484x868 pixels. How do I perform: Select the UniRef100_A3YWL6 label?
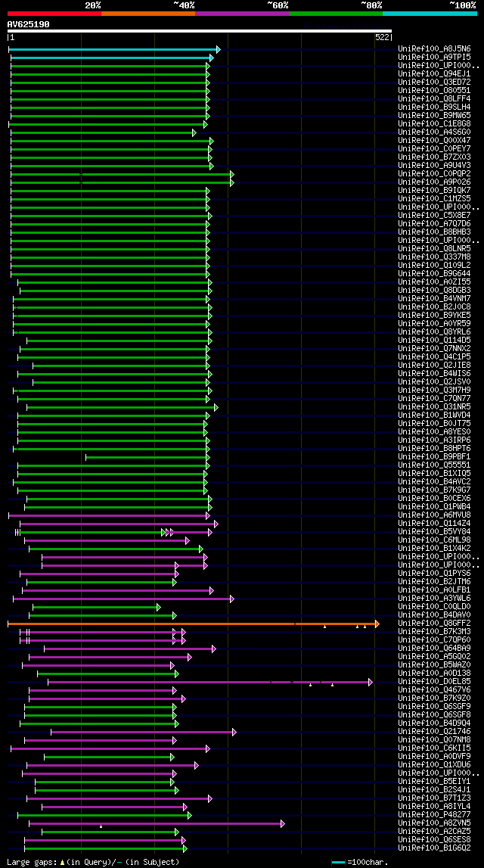[434, 599]
